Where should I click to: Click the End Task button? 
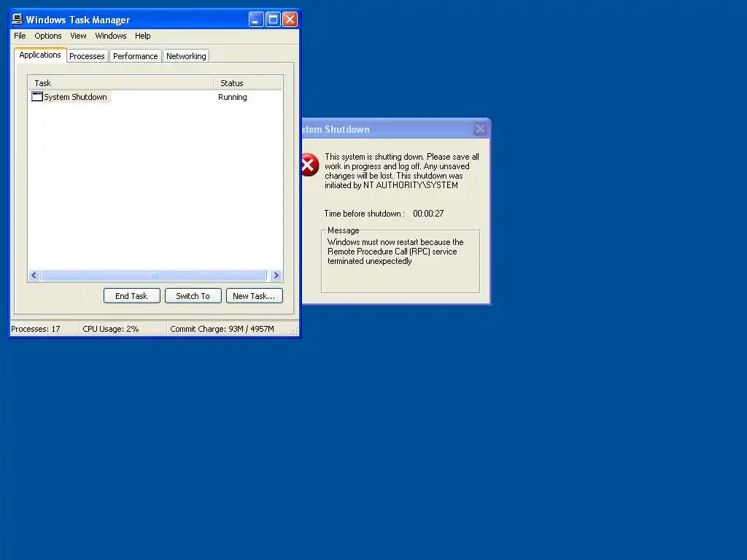131,296
